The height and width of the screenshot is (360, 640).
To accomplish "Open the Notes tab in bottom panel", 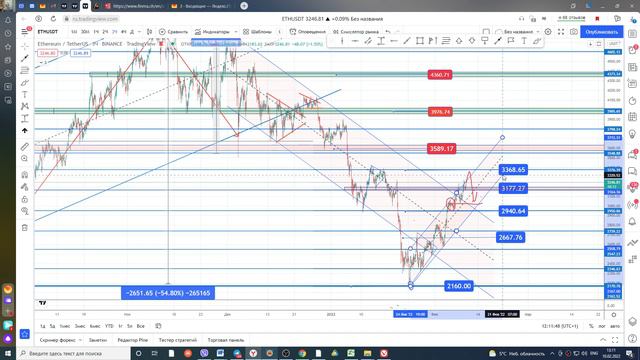I will (98, 340).
